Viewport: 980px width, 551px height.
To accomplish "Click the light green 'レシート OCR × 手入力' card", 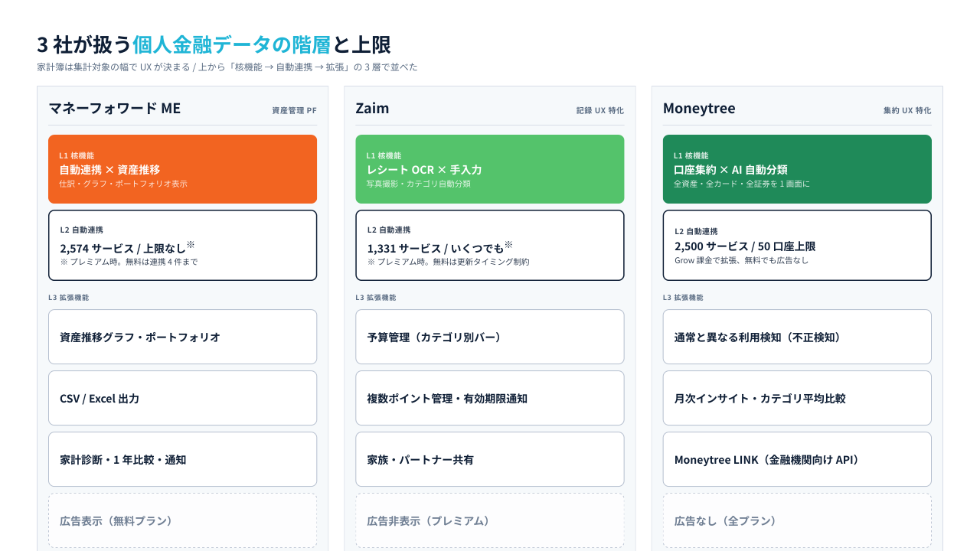I will click(x=490, y=169).
